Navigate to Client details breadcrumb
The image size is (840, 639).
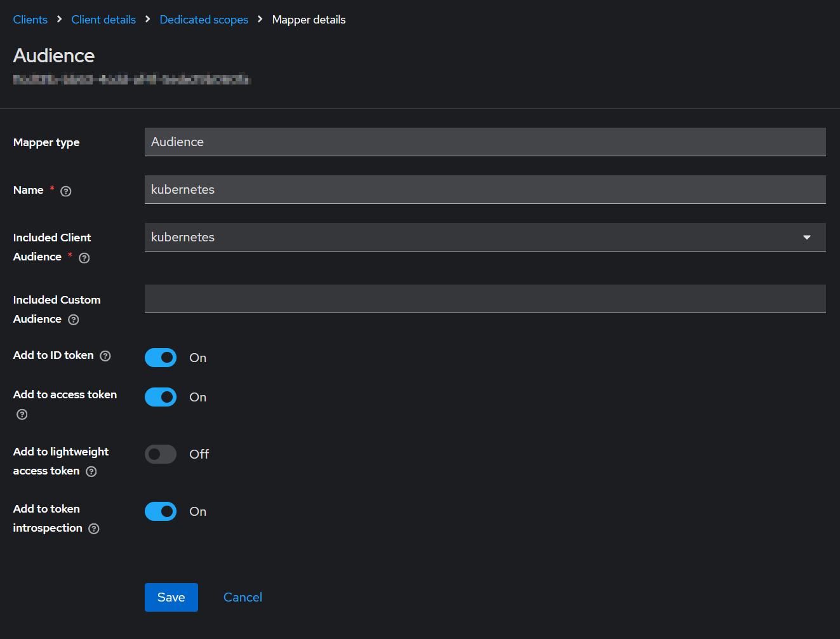pos(103,20)
